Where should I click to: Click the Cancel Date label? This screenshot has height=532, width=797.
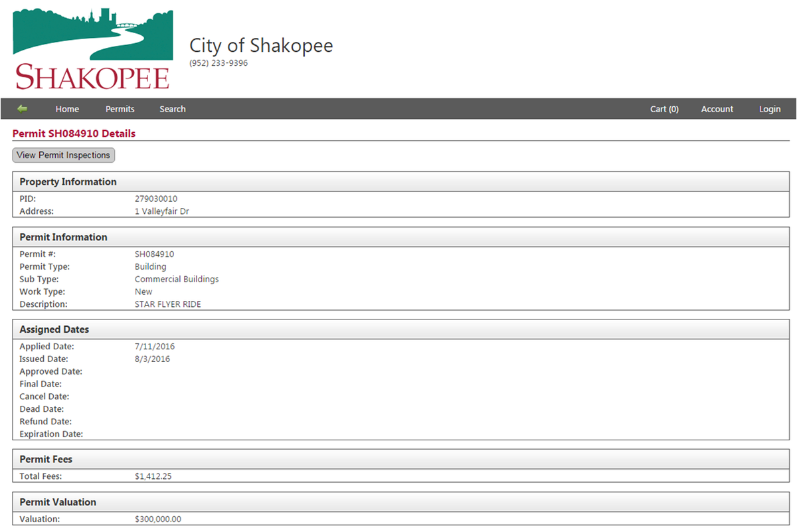44,397
